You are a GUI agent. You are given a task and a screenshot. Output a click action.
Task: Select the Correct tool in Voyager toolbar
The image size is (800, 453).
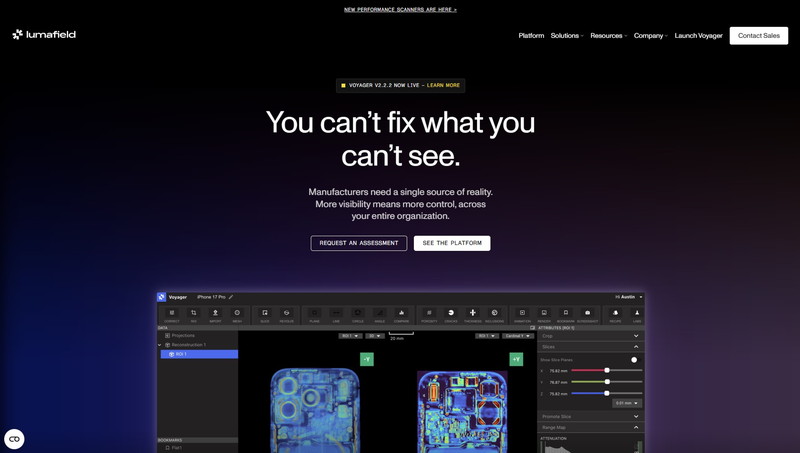click(x=172, y=315)
